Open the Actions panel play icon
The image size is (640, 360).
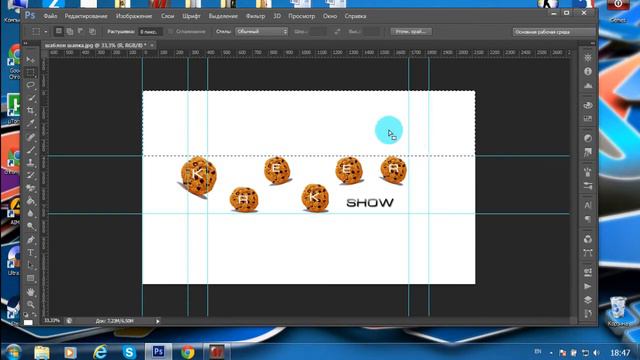pos(588,286)
